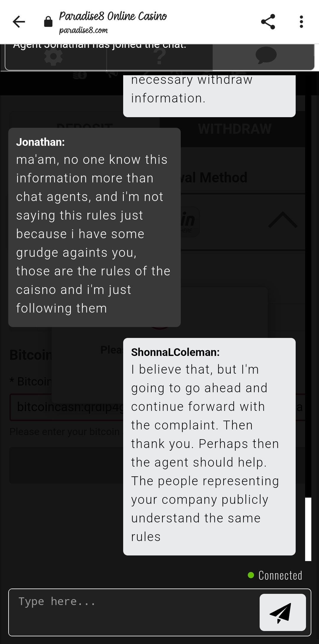Tap the secure site padlock icon
This screenshot has height=644, width=319.
[48, 22]
